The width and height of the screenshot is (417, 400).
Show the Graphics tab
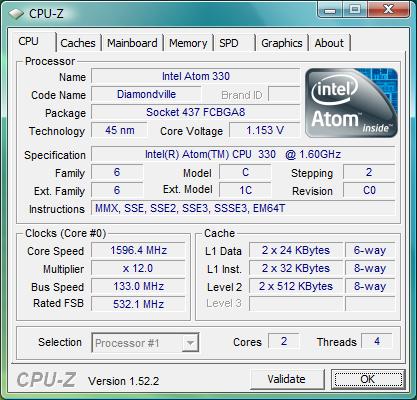282,43
